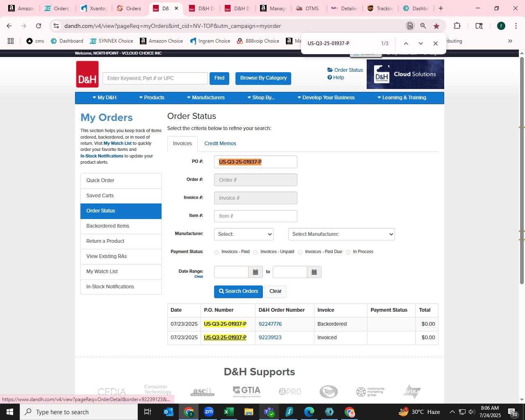The image size is (525, 420).
Task: Open browser zoom magnifier icon
Action: pyautogui.click(x=423, y=26)
